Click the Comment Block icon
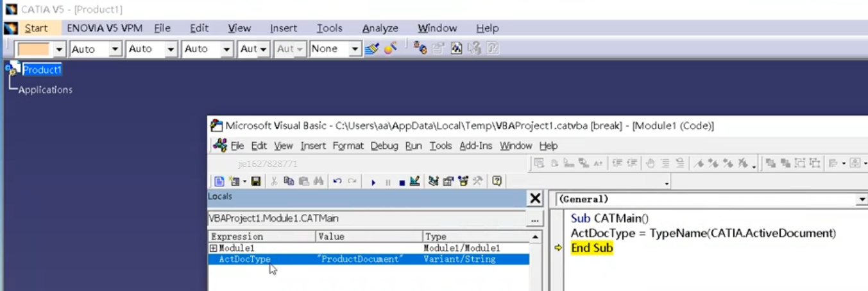This screenshot has height=291, width=868. (x=665, y=163)
